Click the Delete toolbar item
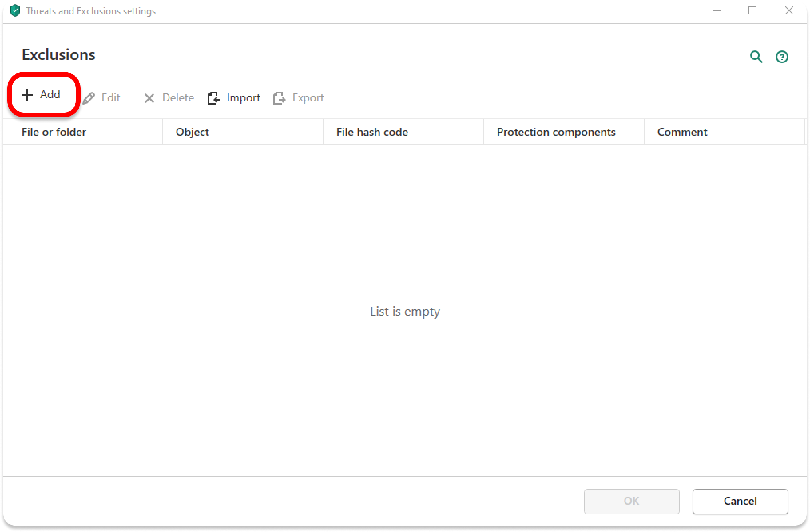Image resolution: width=810 pixels, height=532 pixels. [x=169, y=98]
